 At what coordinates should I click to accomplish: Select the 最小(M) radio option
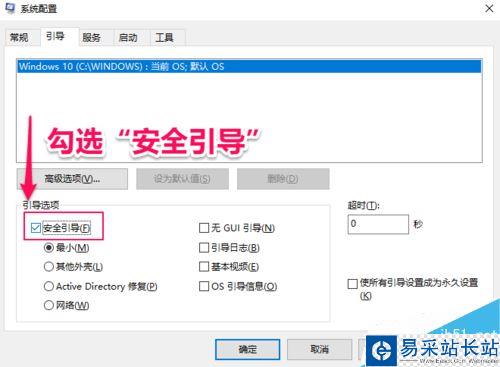pos(49,248)
